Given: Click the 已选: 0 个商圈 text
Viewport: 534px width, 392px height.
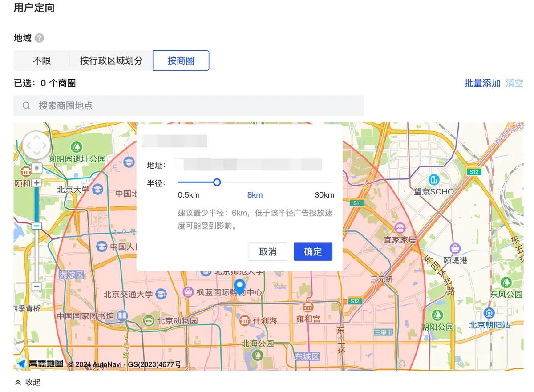Looking at the screenshot, I should 44,83.
